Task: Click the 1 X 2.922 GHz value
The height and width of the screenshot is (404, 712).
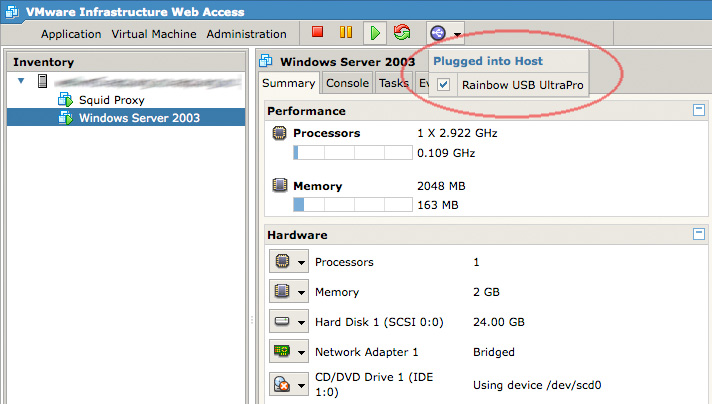Action: coord(457,133)
